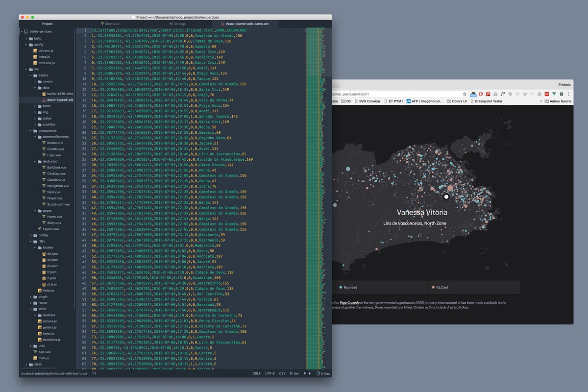Click the git fetch down arrow
Viewport: 588px width, 392px height.
305,373
